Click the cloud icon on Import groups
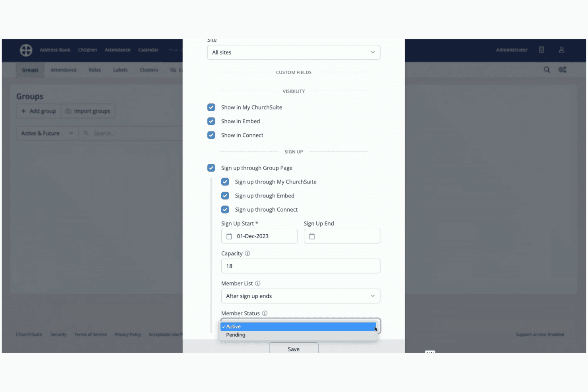The height and width of the screenshot is (392, 588). pyautogui.click(x=68, y=111)
